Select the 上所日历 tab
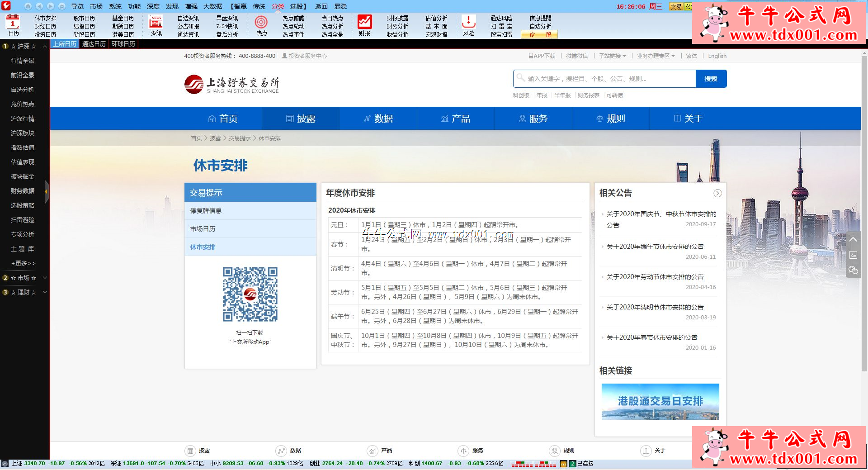The height and width of the screenshot is (470, 868). 65,44
